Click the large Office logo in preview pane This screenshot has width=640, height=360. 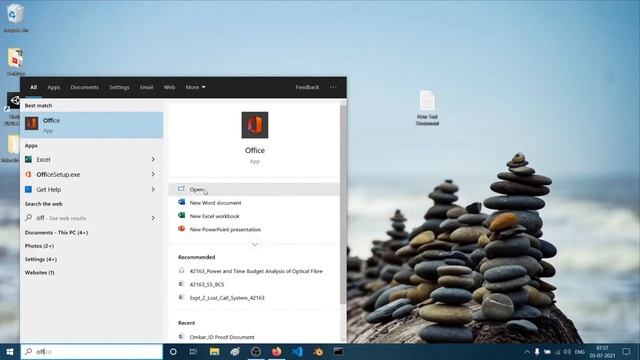[x=255, y=125]
